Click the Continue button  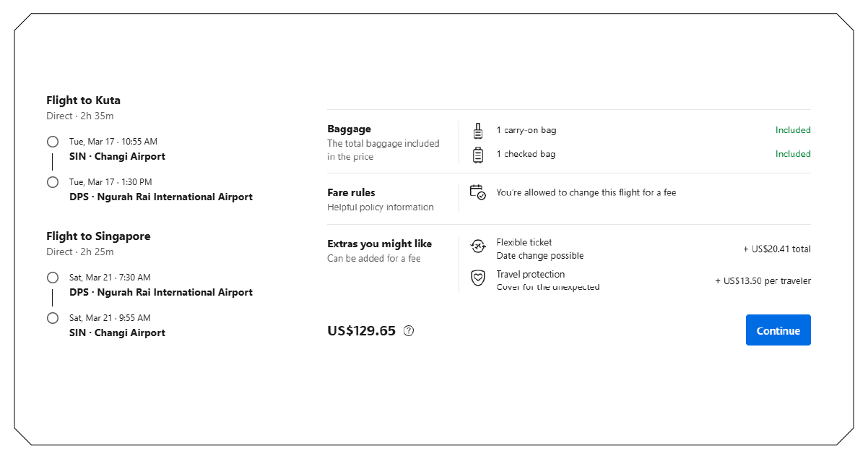pos(778,330)
